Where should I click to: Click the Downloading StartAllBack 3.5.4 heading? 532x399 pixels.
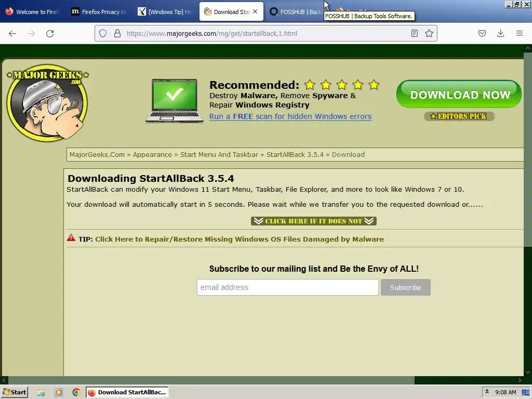point(151,179)
